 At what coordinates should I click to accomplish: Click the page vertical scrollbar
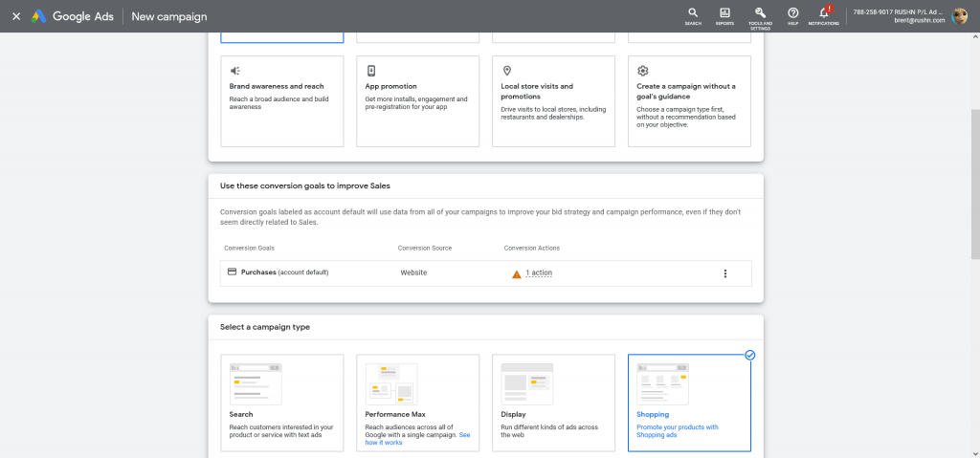tap(975, 185)
